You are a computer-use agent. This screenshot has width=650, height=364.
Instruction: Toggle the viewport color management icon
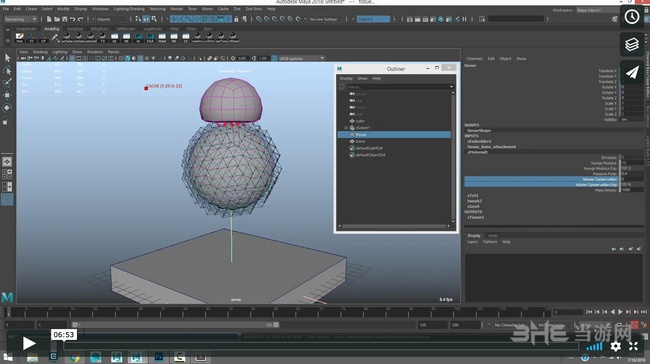point(274,58)
